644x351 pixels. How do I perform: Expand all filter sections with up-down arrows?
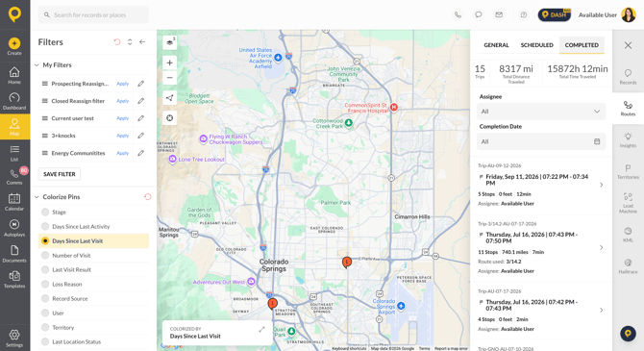point(130,42)
